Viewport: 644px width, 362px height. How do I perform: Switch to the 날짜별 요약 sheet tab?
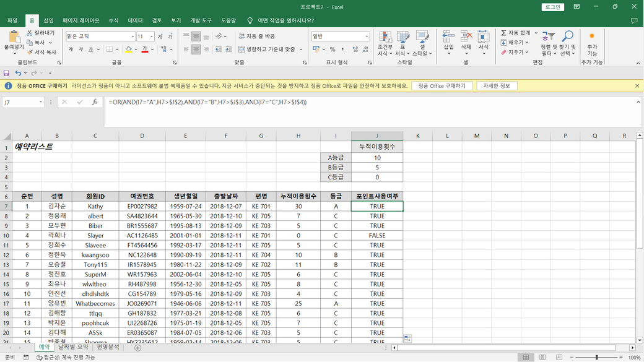73,347
